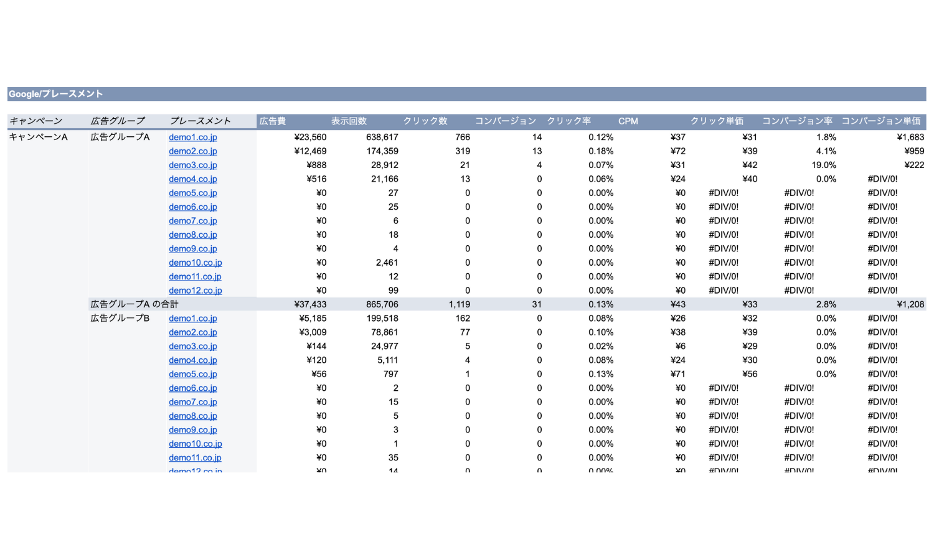The image size is (934, 560).
Task: Select the CPM column header
Action: 628,121
